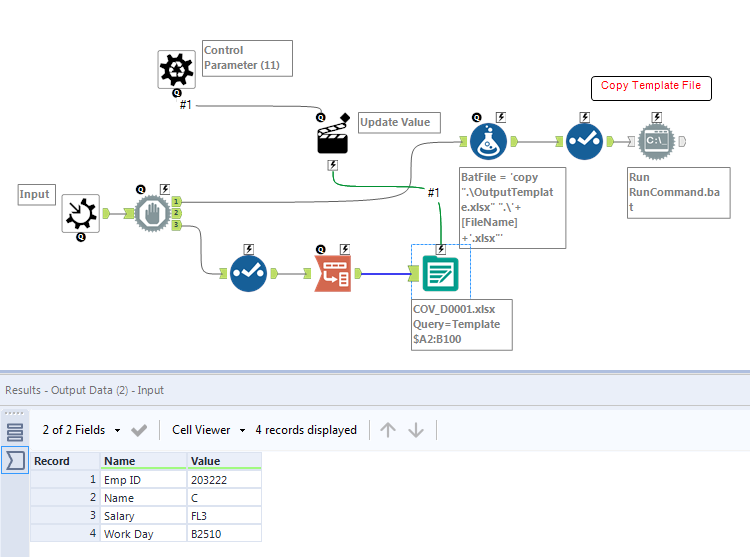Screen dimensions: 750x557
Task: Click lightning anchor above Cross Tab tool
Action: pos(344,249)
